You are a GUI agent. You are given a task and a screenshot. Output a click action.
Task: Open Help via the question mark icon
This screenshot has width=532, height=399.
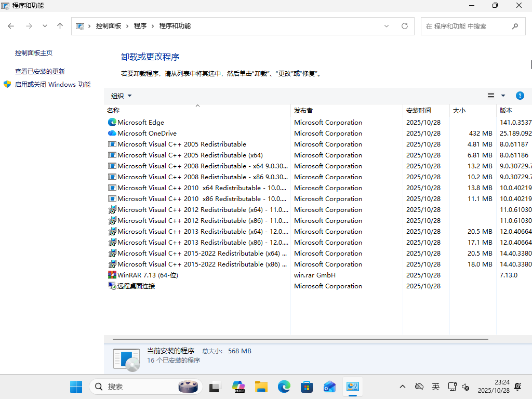[520, 96]
